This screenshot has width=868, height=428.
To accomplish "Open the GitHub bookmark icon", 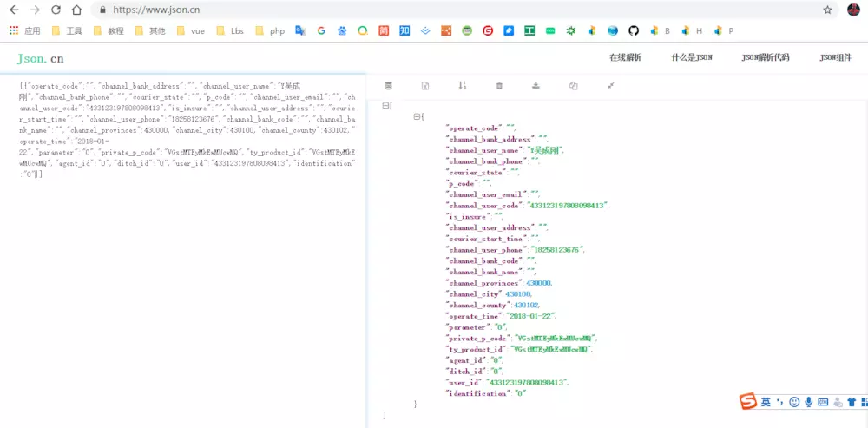I will coord(634,31).
